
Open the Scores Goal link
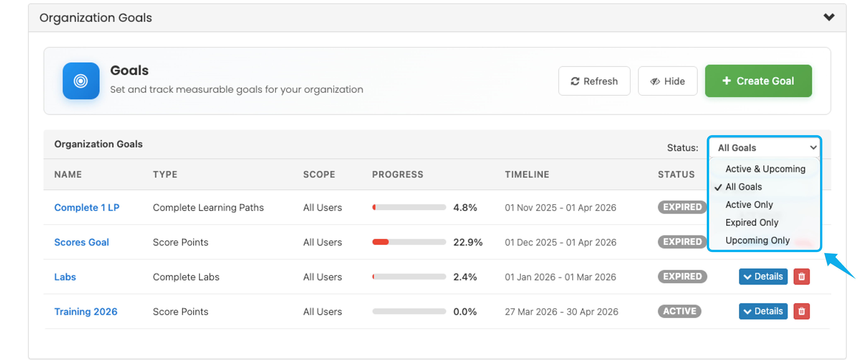click(81, 242)
